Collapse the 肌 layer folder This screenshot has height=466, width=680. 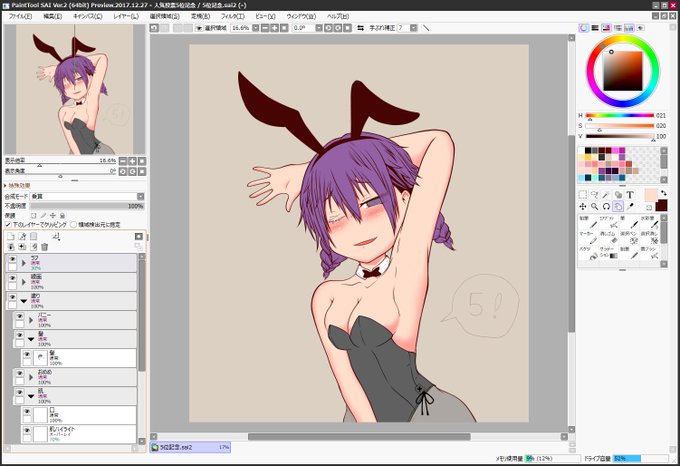[x=31, y=396]
